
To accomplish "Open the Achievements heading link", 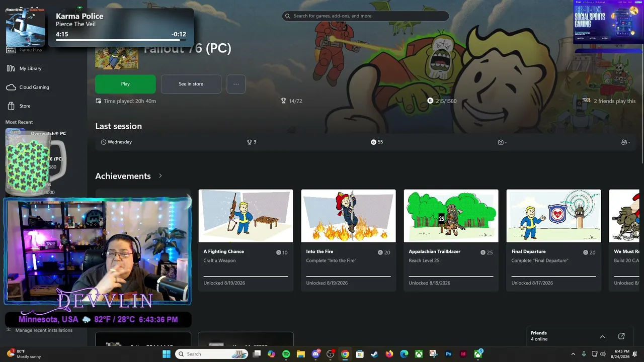I will coord(123,176).
